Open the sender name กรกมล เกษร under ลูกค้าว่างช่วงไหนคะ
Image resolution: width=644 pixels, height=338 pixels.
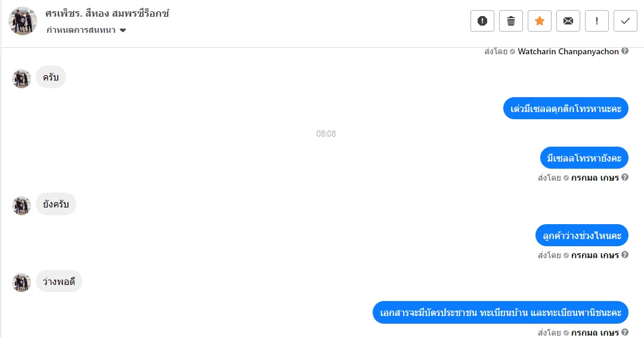(595, 255)
